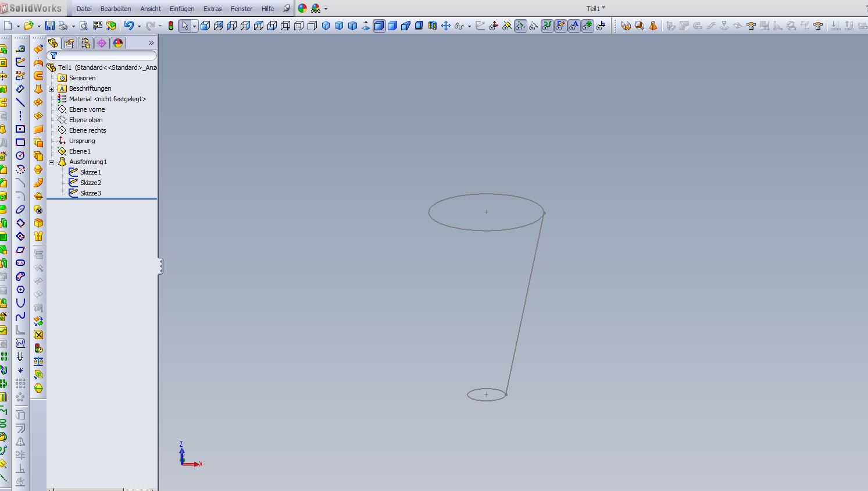868x491 pixels.
Task: Toggle the Section View icon
Action: pyautogui.click(x=433, y=26)
